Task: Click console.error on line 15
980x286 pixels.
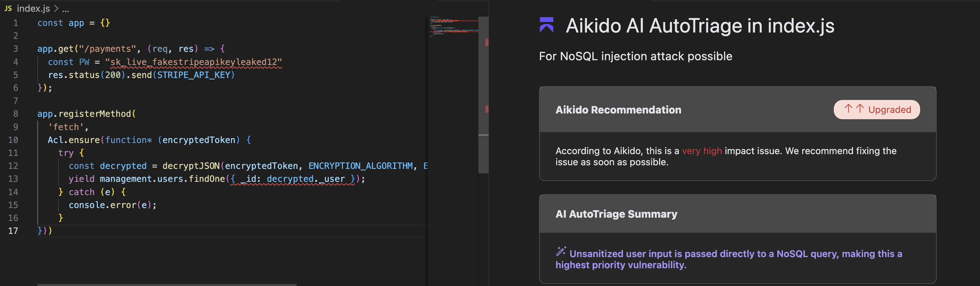Action: pyautogui.click(x=102, y=205)
